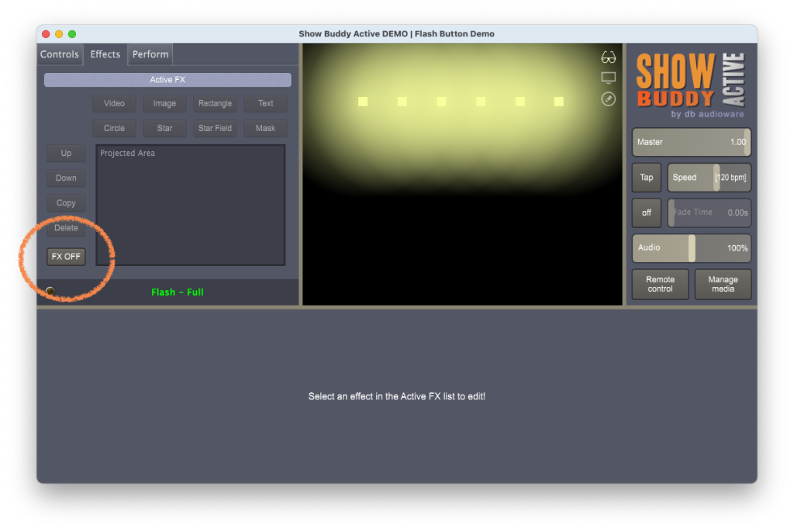This screenshot has height=532, width=794.
Task: Click the Speed bpm slider
Action: 709,178
